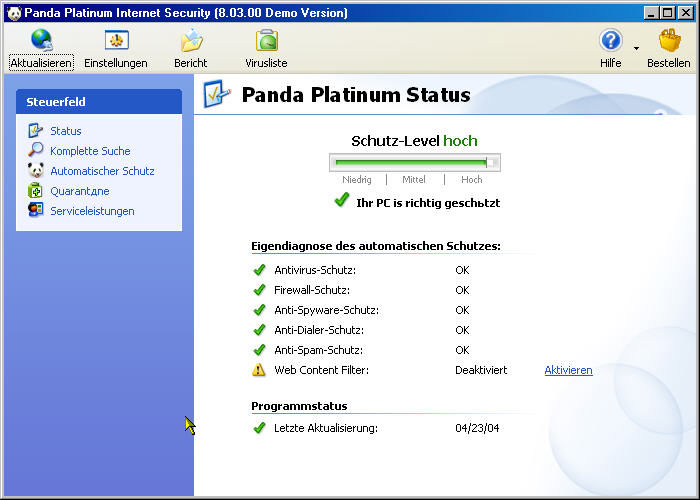Maximize the Panda Platinum window
The height and width of the screenshot is (500, 700).
click(667, 12)
